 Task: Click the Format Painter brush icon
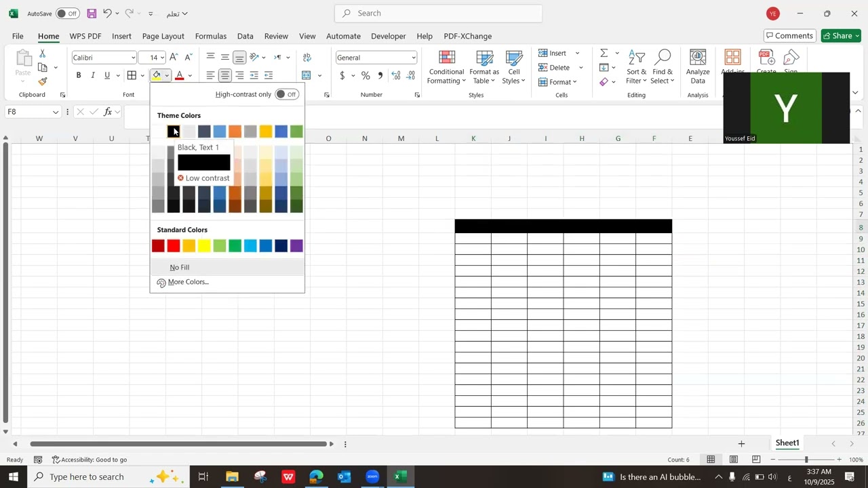tap(43, 81)
